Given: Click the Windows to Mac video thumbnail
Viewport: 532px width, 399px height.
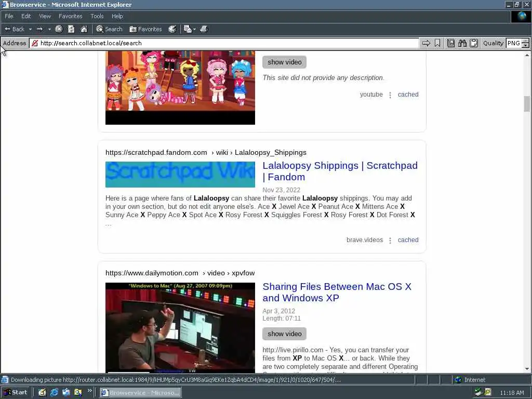Looking at the screenshot, I should (180, 328).
